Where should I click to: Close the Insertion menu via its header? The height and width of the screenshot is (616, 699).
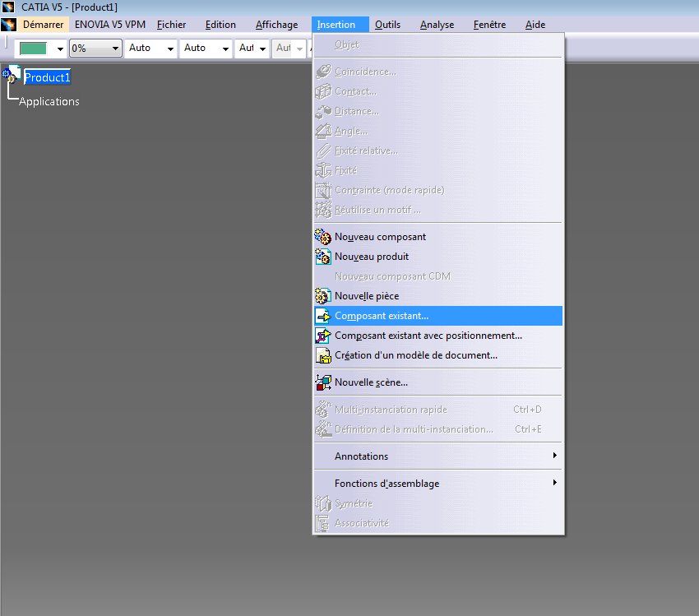pyautogui.click(x=340, y=25)
